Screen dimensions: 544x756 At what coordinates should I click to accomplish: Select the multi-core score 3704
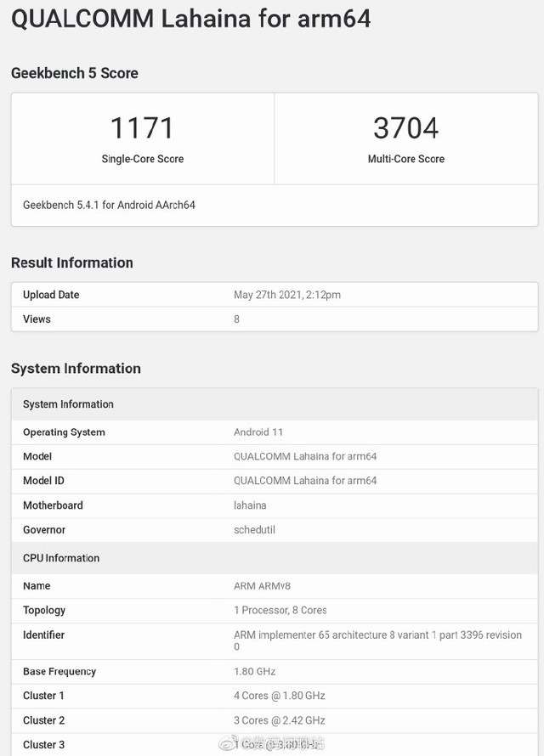pos(406,127)
